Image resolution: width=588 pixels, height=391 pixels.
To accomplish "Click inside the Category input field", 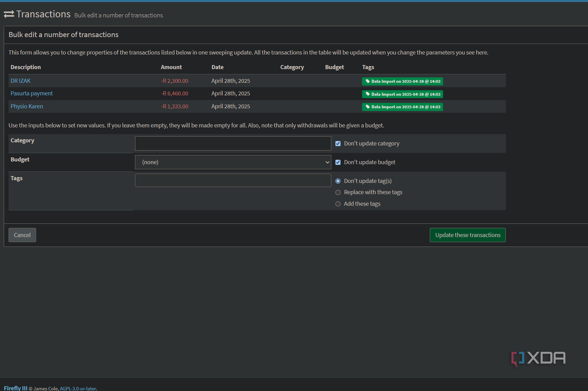I will pyautogui.click(x=233, y=143).
